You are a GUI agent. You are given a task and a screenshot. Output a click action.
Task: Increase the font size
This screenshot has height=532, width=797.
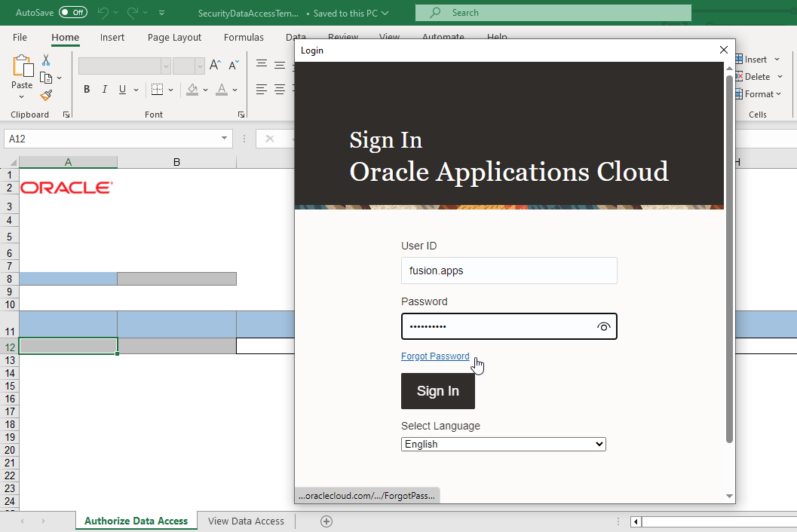215,65
